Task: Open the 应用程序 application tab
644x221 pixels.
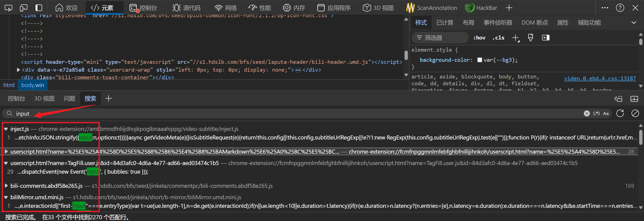Action: [334, 8]
